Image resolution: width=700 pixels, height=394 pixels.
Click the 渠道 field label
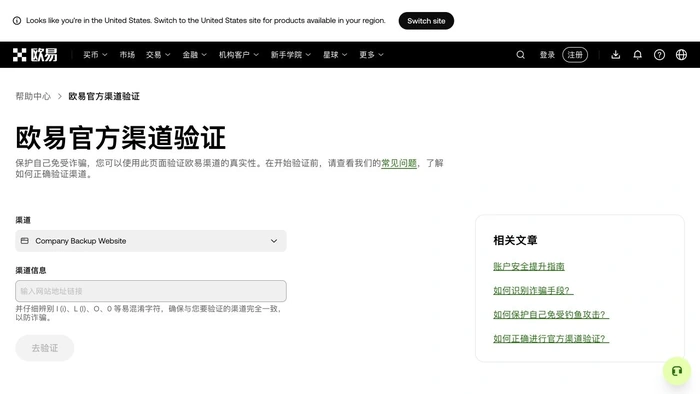23,220
